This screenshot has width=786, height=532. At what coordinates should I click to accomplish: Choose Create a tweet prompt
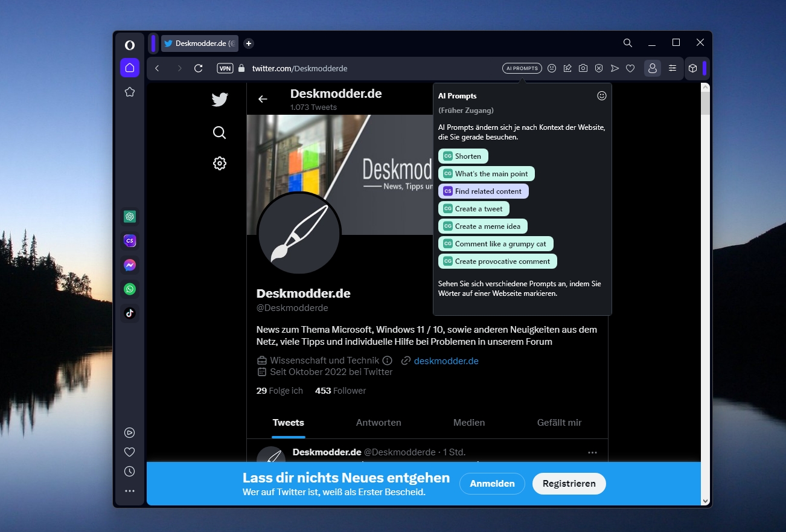474,208
